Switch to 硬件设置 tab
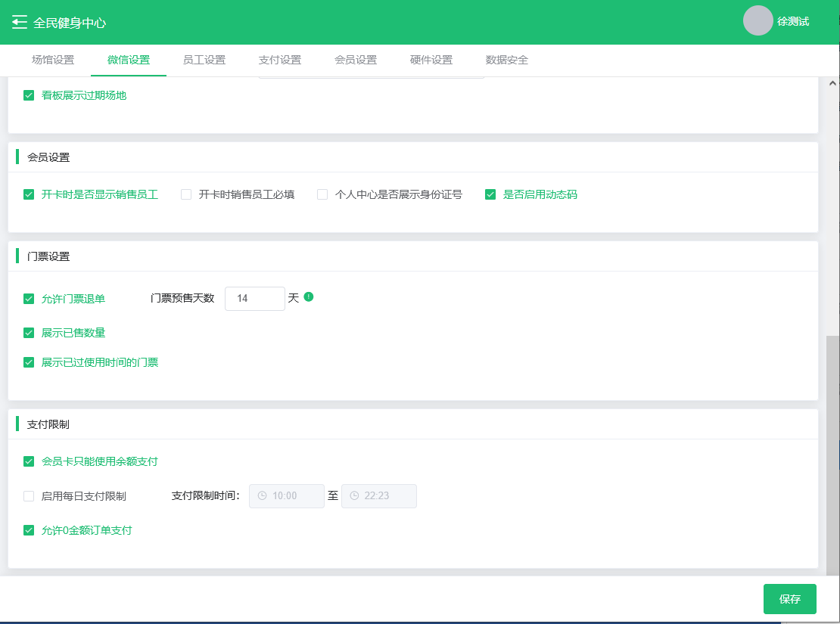840x624 pixels. pyautogui.click(x=431, y=60)
